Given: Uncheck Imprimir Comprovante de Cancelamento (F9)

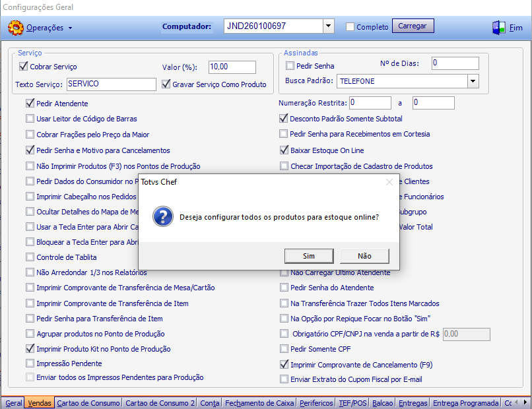Looking at the screenshot, I should pos(284,365).
